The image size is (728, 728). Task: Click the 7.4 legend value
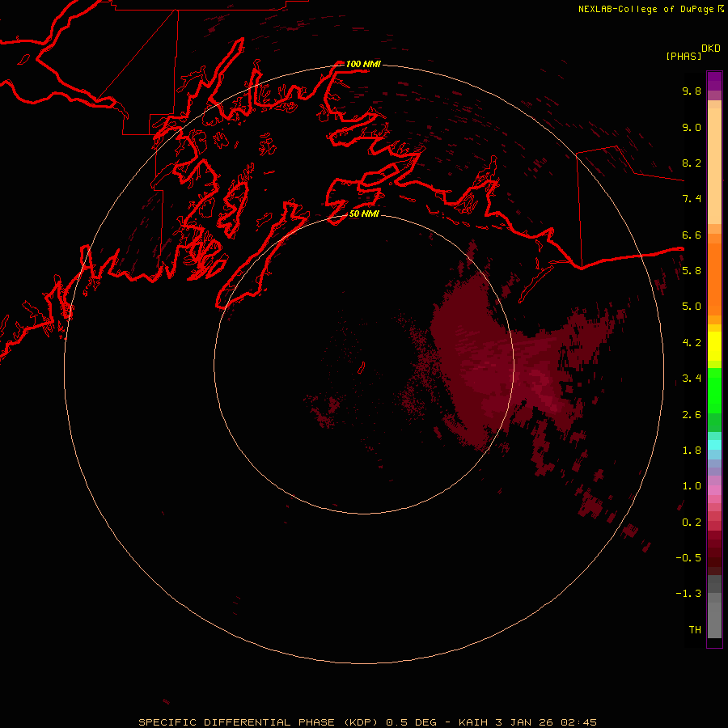(x=692, y=199)
